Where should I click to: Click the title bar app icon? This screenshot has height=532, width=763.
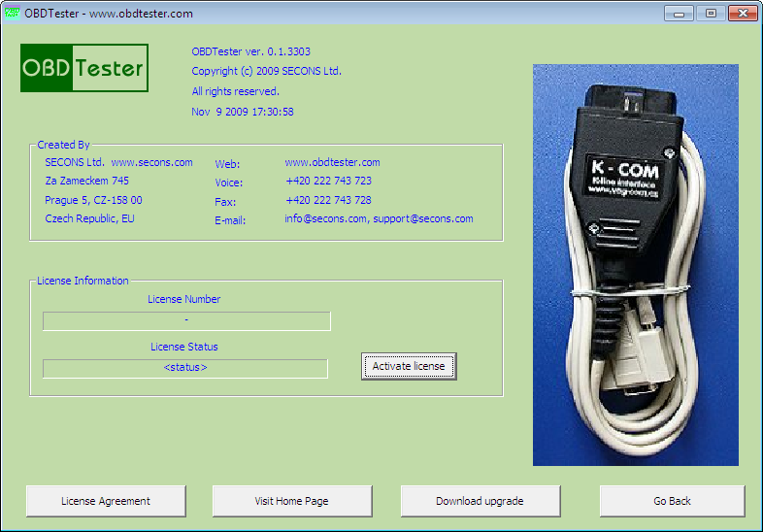click(x=12, y=13)
